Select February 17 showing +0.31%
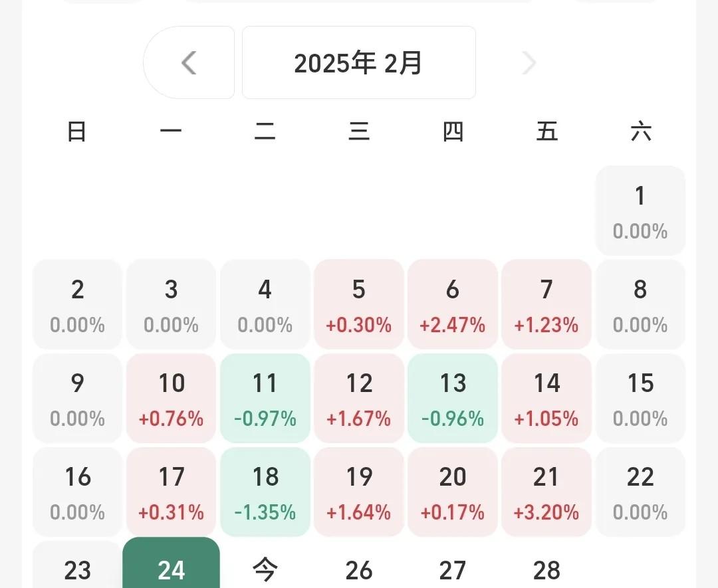 171,492
